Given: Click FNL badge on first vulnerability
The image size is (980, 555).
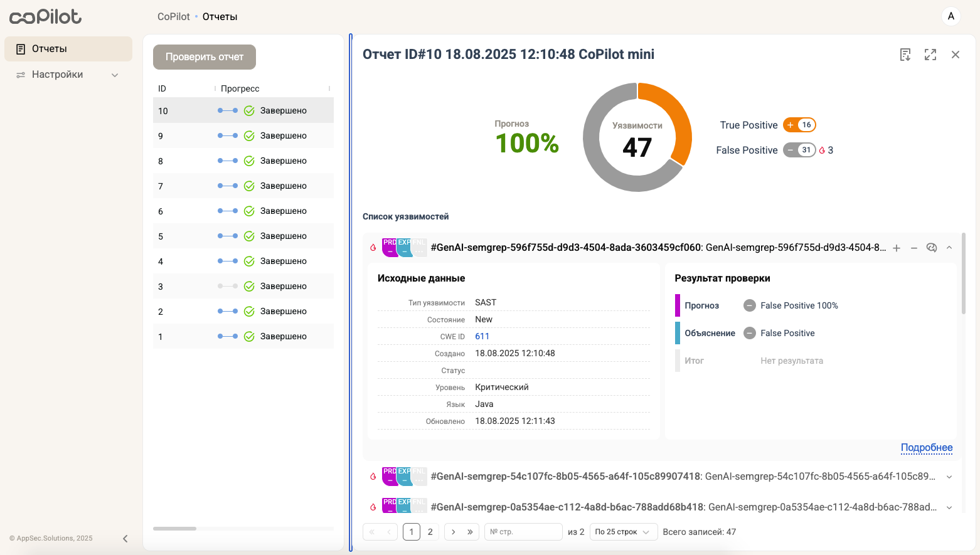Looking at the screenshot, I should [419, 248].
